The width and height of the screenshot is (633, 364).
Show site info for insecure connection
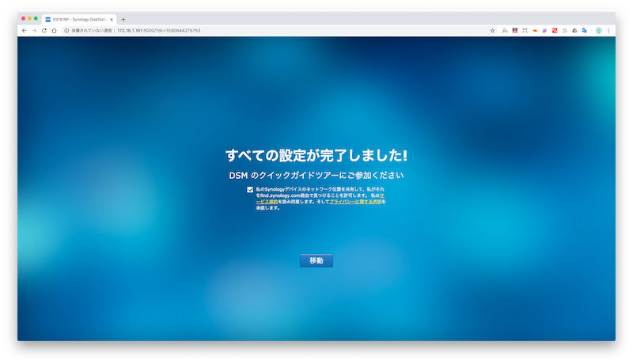tap(88, 31)
